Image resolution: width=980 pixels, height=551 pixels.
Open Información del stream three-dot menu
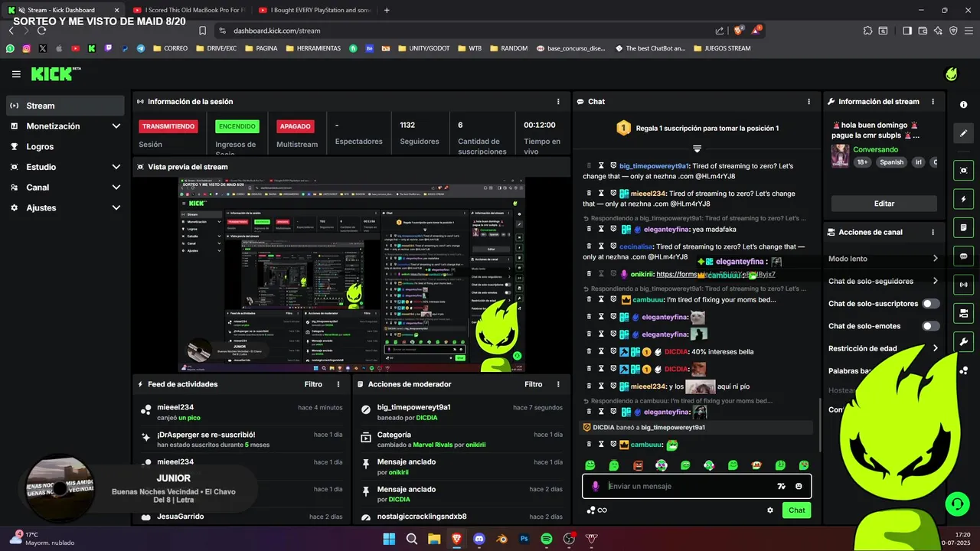933,101
